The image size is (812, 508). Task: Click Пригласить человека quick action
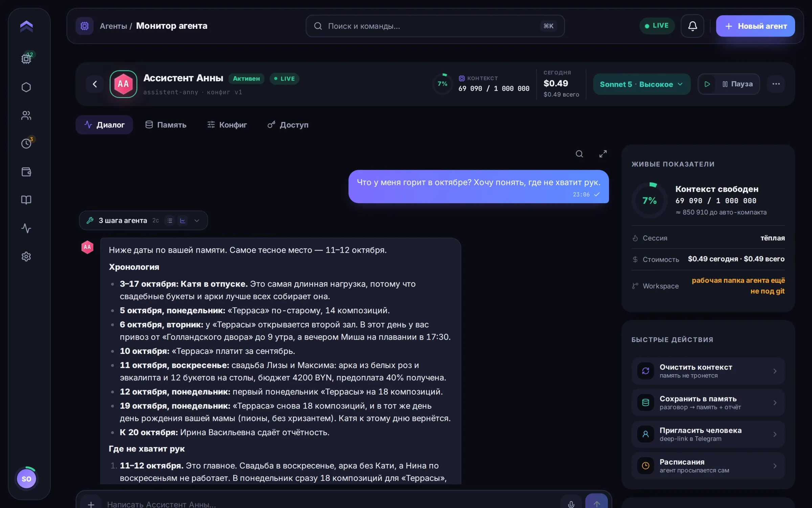tap(708, 434)
